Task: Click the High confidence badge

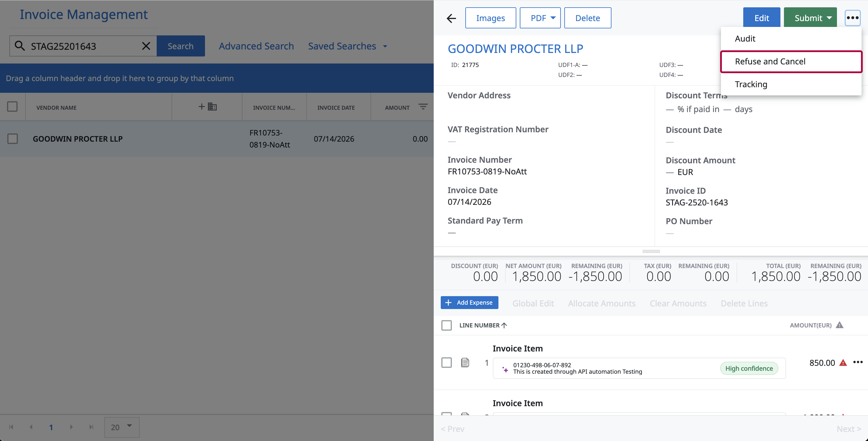Action: coord(749,368)
